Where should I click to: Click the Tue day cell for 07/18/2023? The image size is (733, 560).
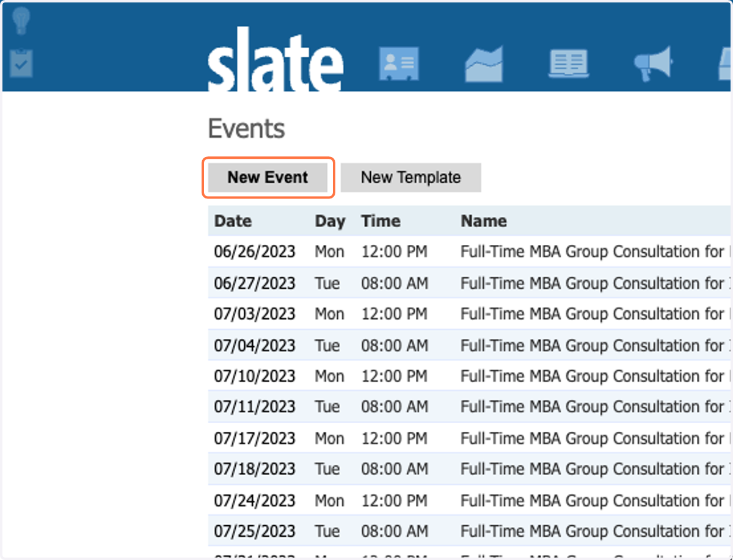327,469
